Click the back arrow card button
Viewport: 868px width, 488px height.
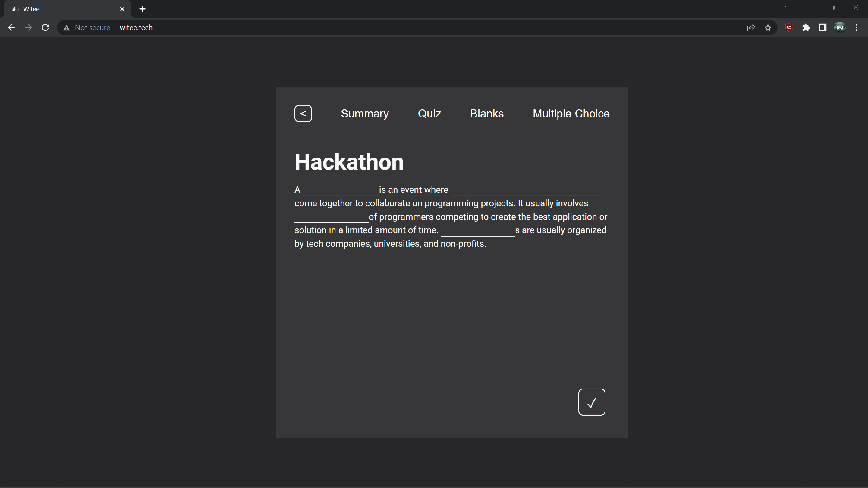point(303,114)
